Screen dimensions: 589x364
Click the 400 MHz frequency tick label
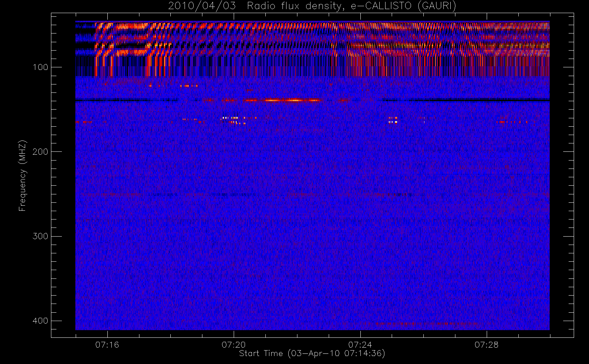pos(40,321)
